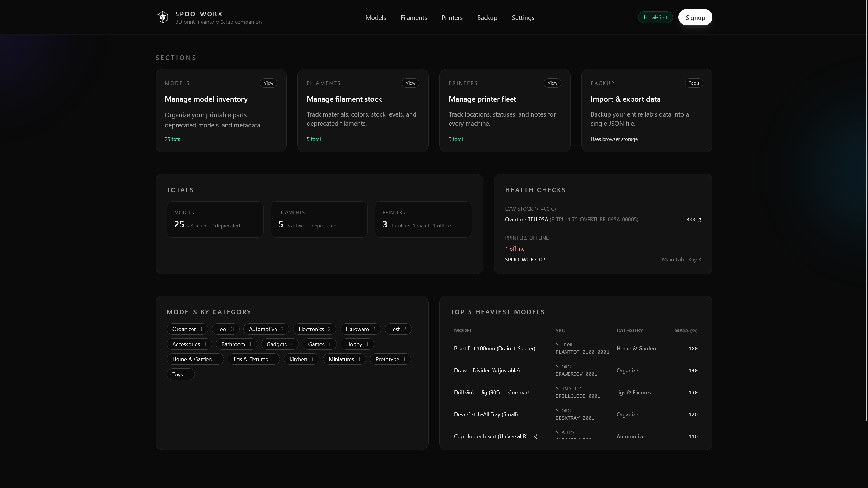Select the Filaments totals tile

click(319, 220)
